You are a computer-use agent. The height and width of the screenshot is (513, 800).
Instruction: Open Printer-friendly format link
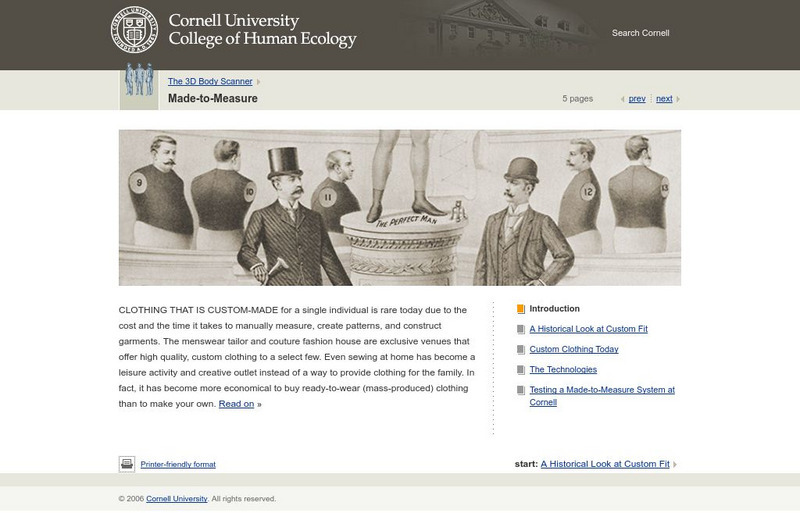178,464
